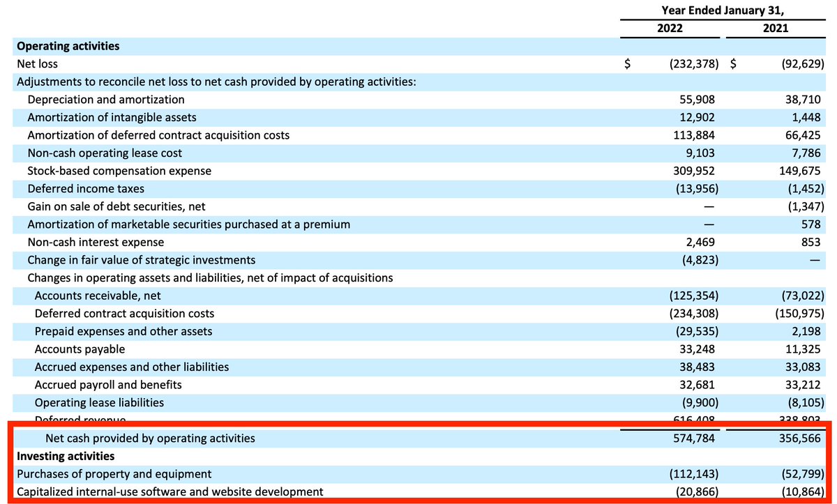Click "Accrued payroll and benefits" label

point(108,385)
